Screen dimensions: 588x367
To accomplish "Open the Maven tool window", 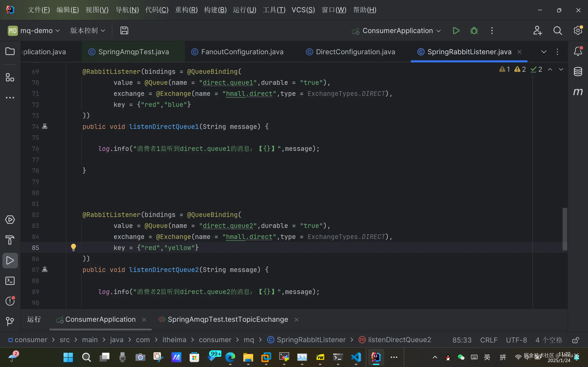I will pyautogui.click(x=578, y=92).
